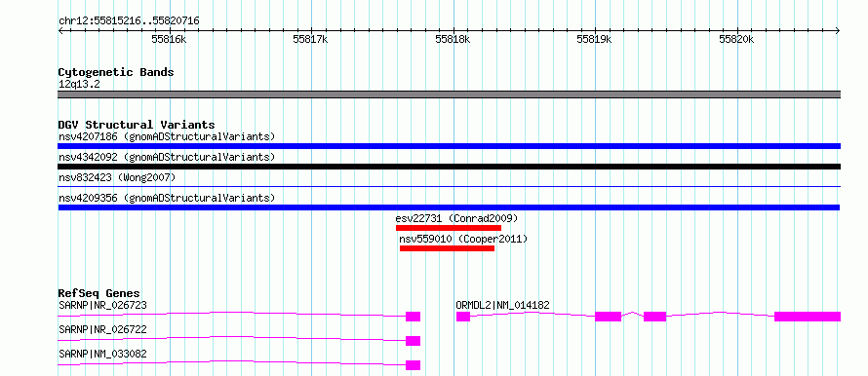
Task: Select the SARNP|NM_033082 gene label
Action: [x=102, y=354]
